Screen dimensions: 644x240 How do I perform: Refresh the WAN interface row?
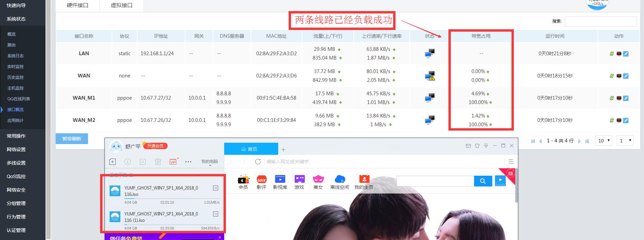pos(612,76)
